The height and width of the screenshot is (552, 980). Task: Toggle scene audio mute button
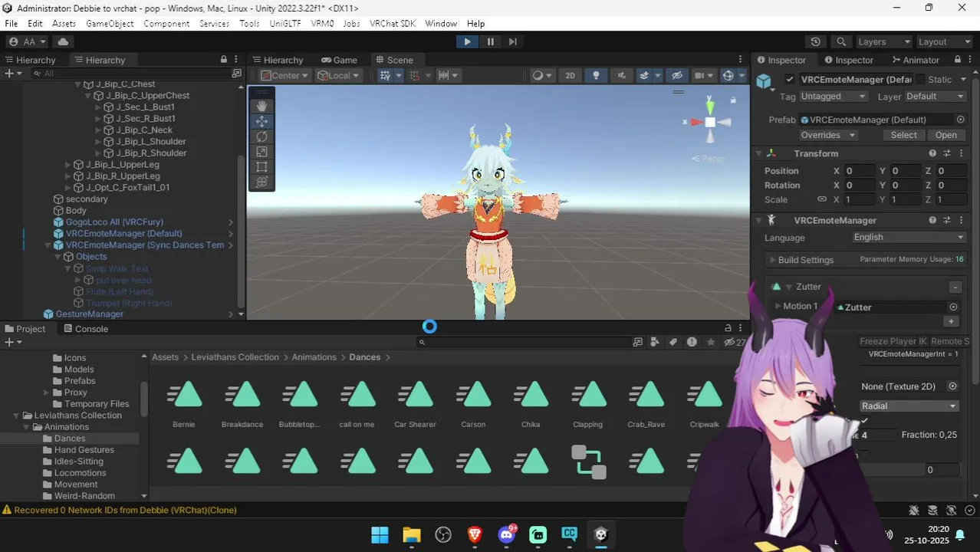pos(621,75)
